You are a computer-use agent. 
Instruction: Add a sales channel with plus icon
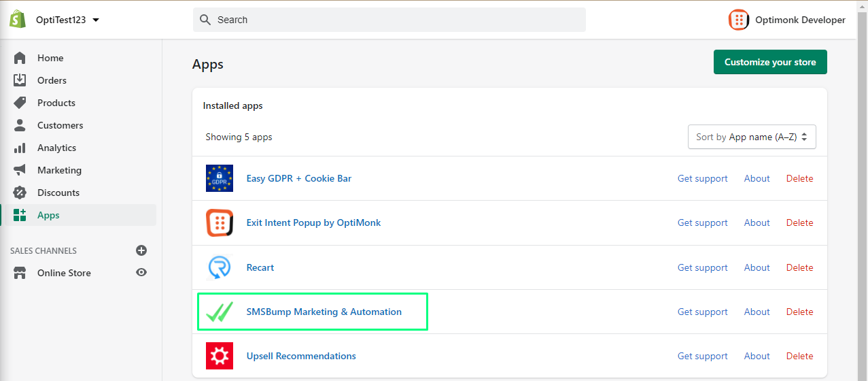pos(141,250)
